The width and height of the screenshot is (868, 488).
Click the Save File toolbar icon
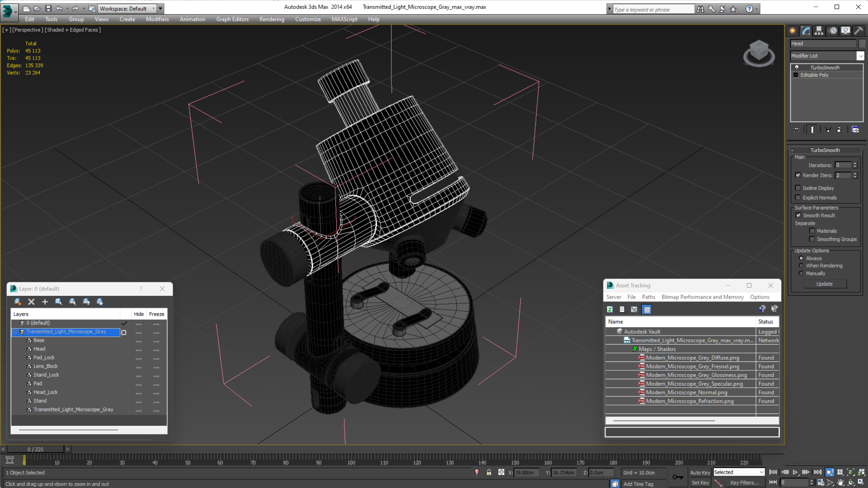tap(48, 9)
